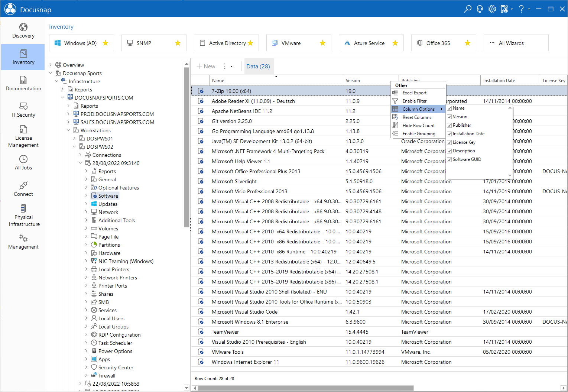Click the 7-Zip row software icon

coord(201,91)
